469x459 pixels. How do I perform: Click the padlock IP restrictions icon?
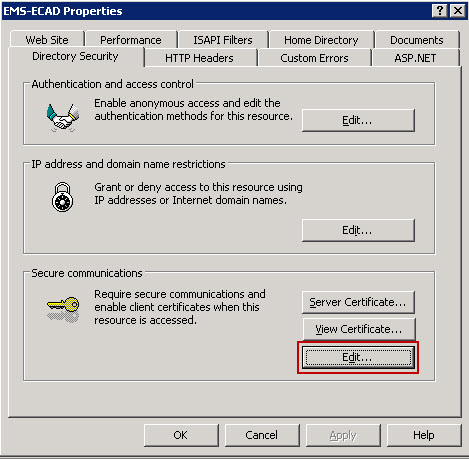tap(62, 197)
